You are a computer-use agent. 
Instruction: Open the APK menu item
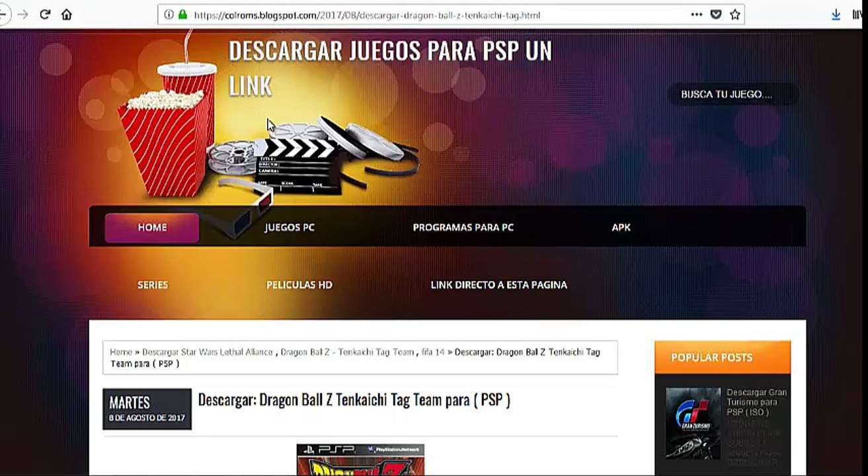pyautogui.click(x=621, y=227)
